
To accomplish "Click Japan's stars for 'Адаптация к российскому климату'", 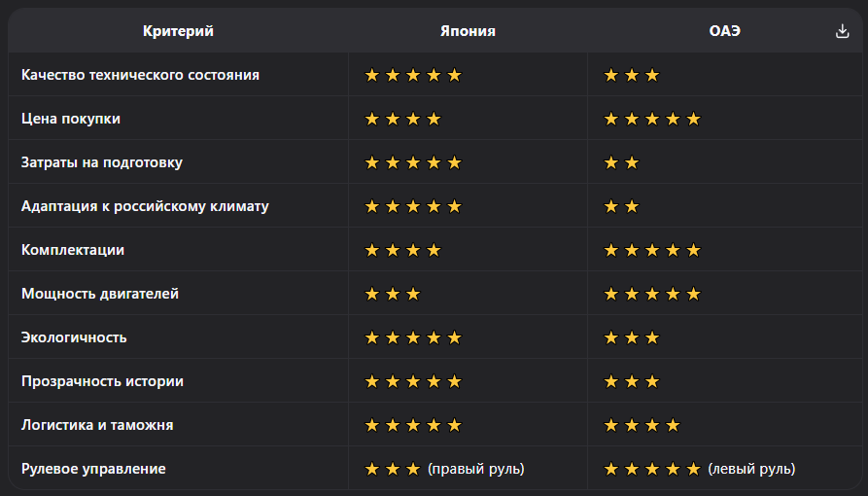I will pos(413,206).
